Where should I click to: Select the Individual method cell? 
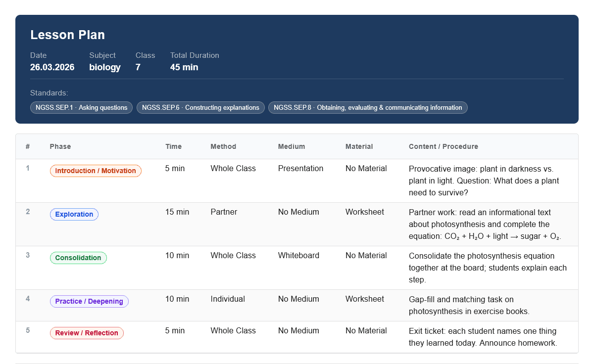tap(228, 299)
